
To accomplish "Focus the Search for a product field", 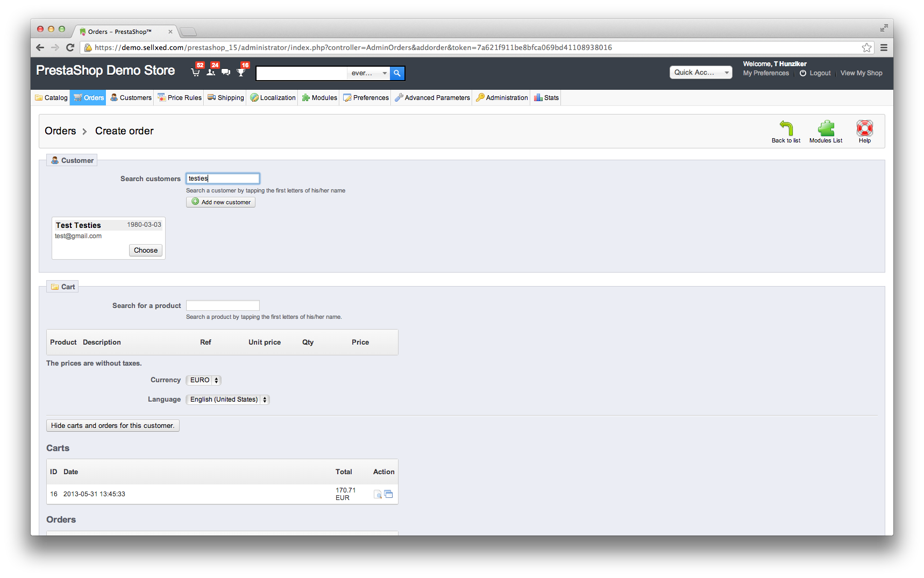I will 223,305.
